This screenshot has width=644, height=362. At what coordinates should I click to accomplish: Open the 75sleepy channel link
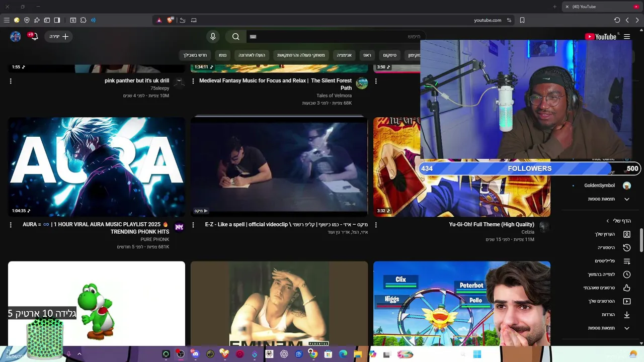coord(160,88)
